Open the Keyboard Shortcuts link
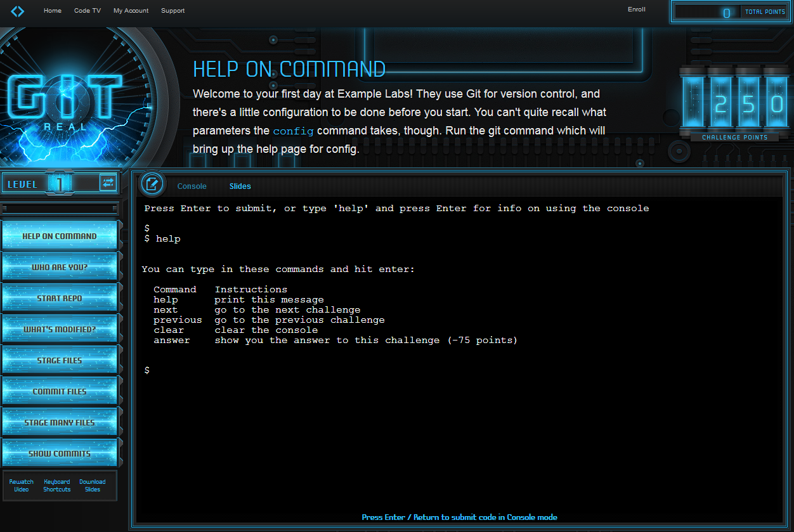The image size is (794, 532). [x=57, y=486]
